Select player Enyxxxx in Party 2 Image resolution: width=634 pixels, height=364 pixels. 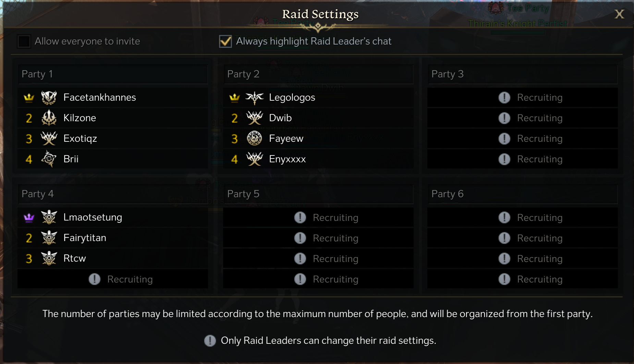click(x=287, y=159)
